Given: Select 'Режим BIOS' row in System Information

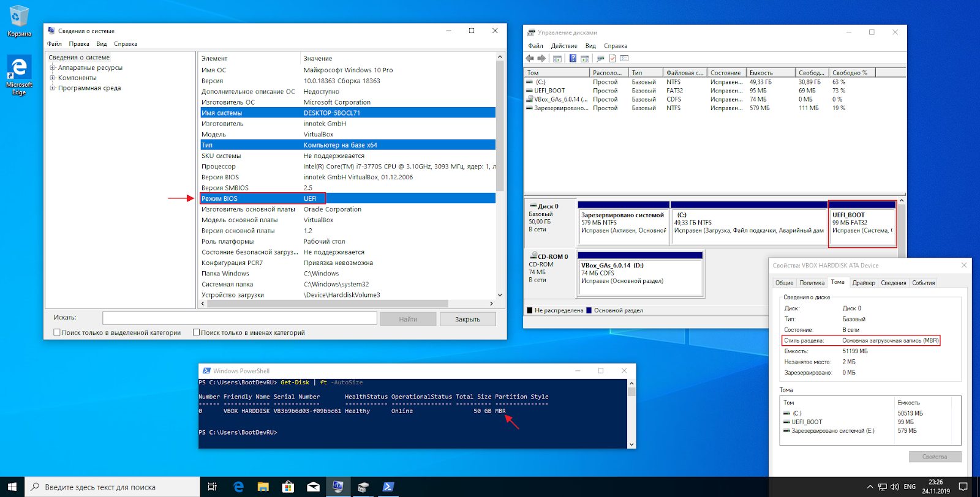Looking at the screenshot, I should click(347, 198).
